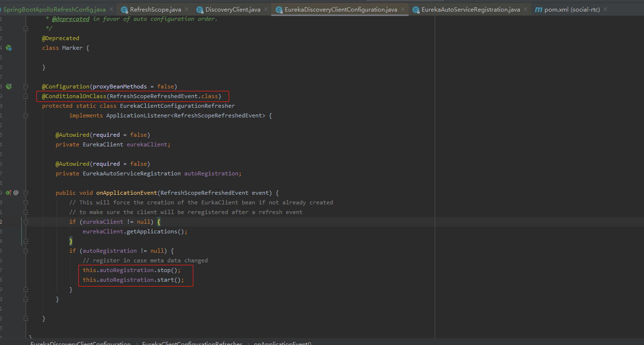Collapse the onApplicationEvent method fold arrow
644x345 pixels.
(26, 192)
